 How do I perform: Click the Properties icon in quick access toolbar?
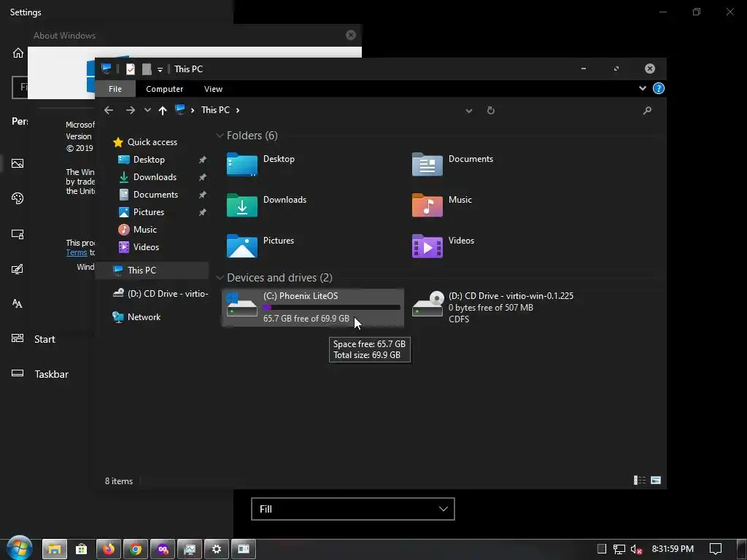point(130,69)
